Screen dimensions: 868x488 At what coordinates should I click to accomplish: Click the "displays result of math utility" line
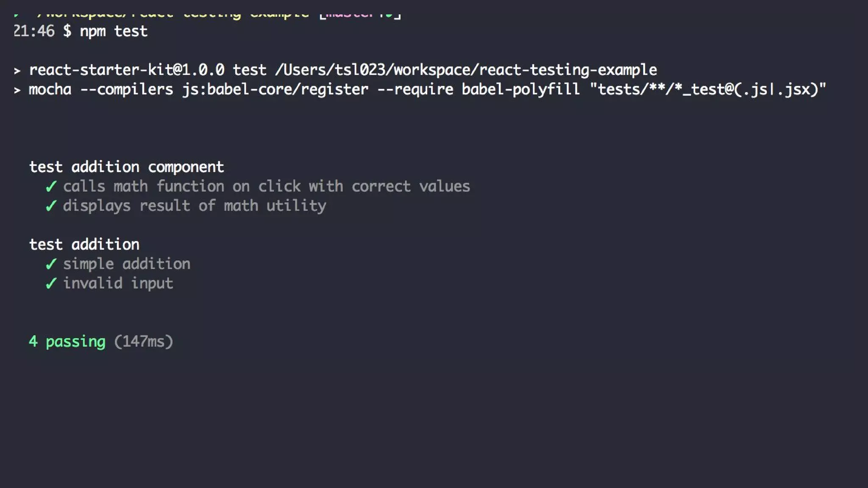(195, 206)
